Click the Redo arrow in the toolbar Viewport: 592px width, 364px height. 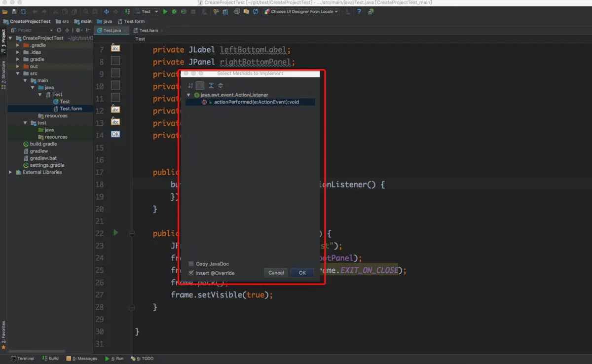click(44, 11)
